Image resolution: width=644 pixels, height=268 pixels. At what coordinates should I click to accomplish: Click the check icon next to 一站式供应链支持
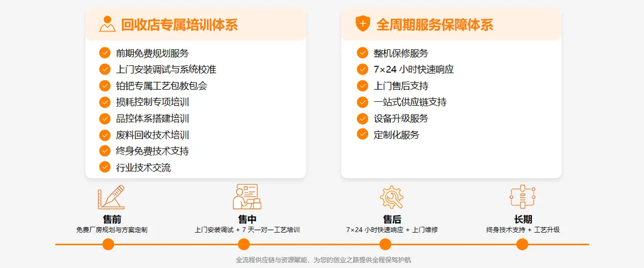[362, 102]
